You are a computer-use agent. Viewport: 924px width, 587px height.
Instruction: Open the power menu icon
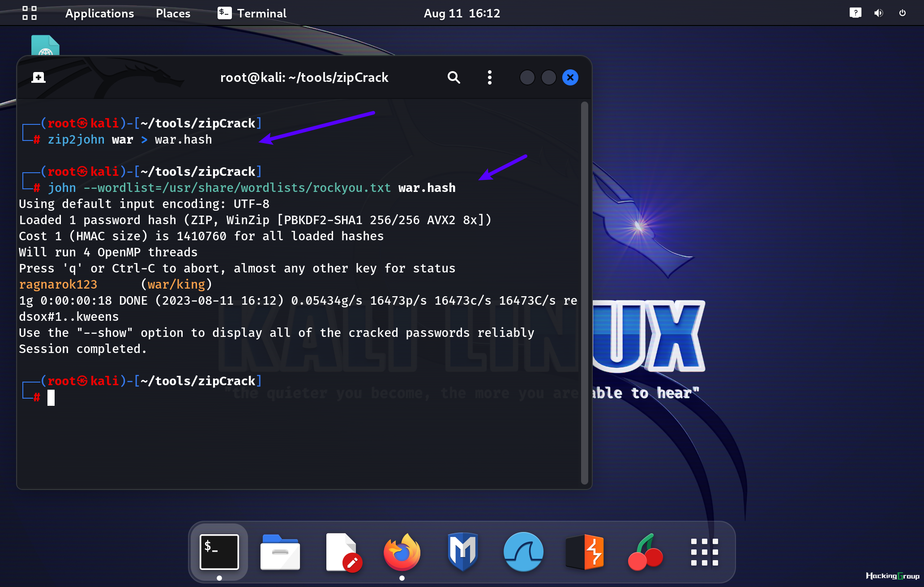(903, 13)
